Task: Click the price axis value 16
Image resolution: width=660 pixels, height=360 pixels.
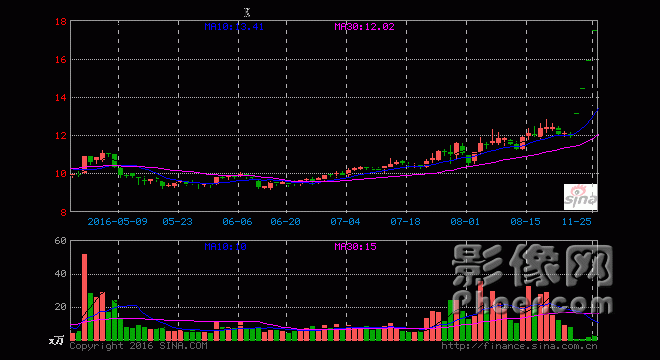Action: [x=61, y=60]
